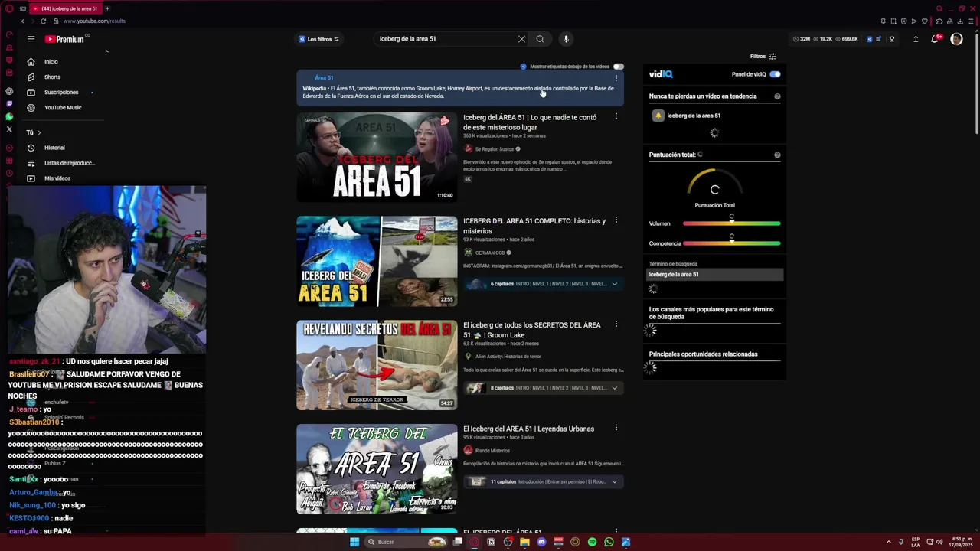Open GERMAN CGB channel link
This screenshot has height=551, width=980.
click(490, 253)
